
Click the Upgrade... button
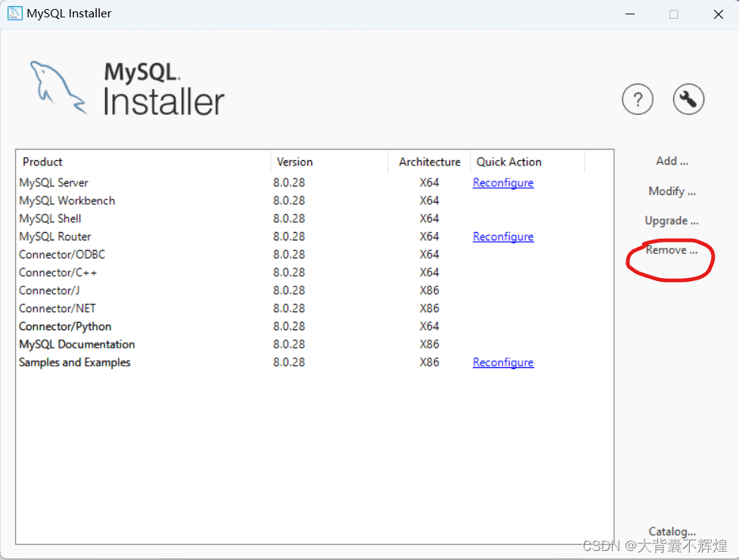pos(672,221)
